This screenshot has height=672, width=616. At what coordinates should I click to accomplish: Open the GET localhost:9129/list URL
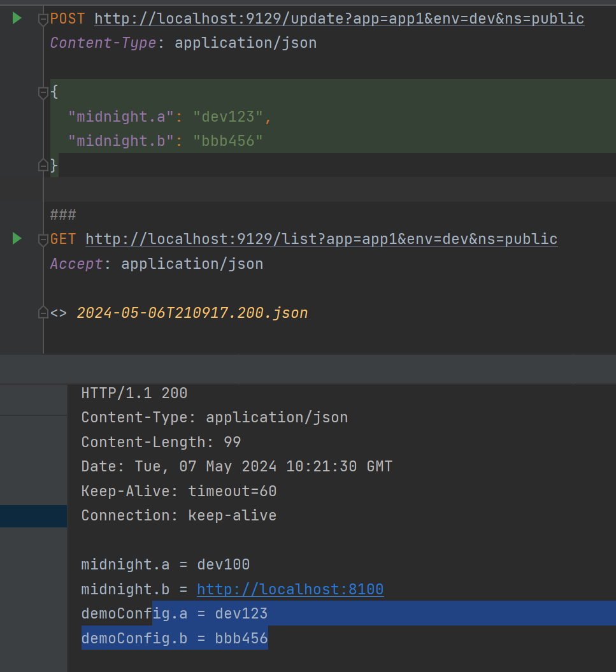click(x=322, y=239)
